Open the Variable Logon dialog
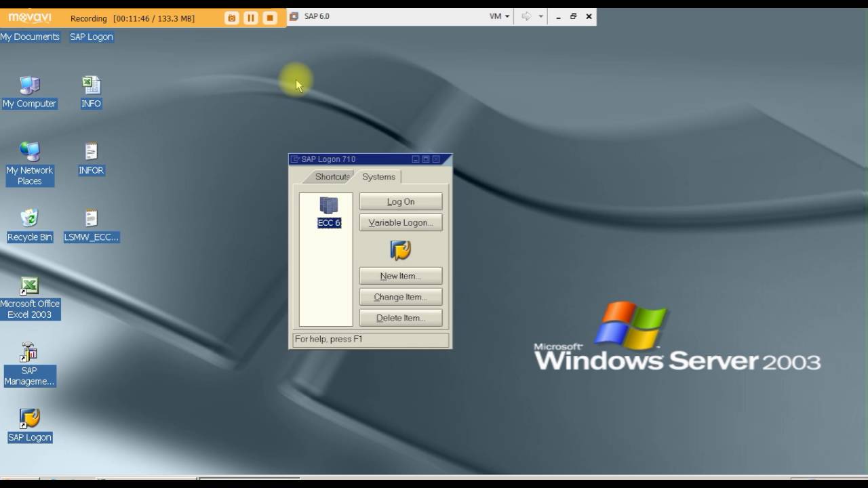The image size is (868, 488). pyautogui.click(x=401, y=222)
